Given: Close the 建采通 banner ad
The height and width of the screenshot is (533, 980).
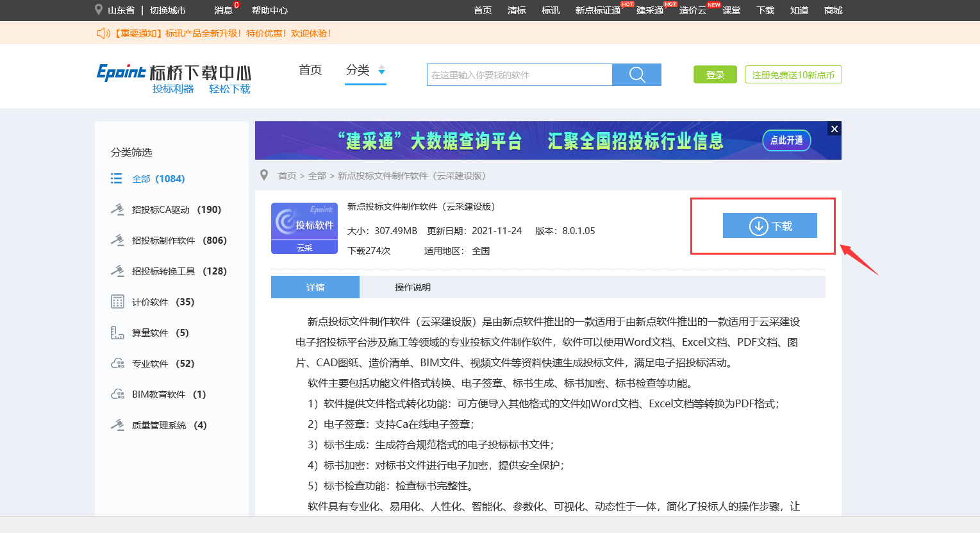Looking at the screenshot, I should click(x=834, y=128).
